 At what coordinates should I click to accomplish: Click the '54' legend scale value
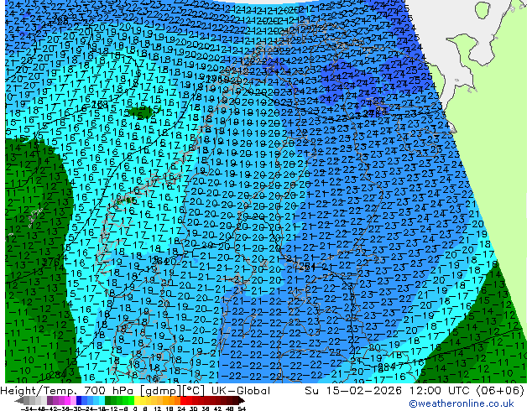coord(241,409)
